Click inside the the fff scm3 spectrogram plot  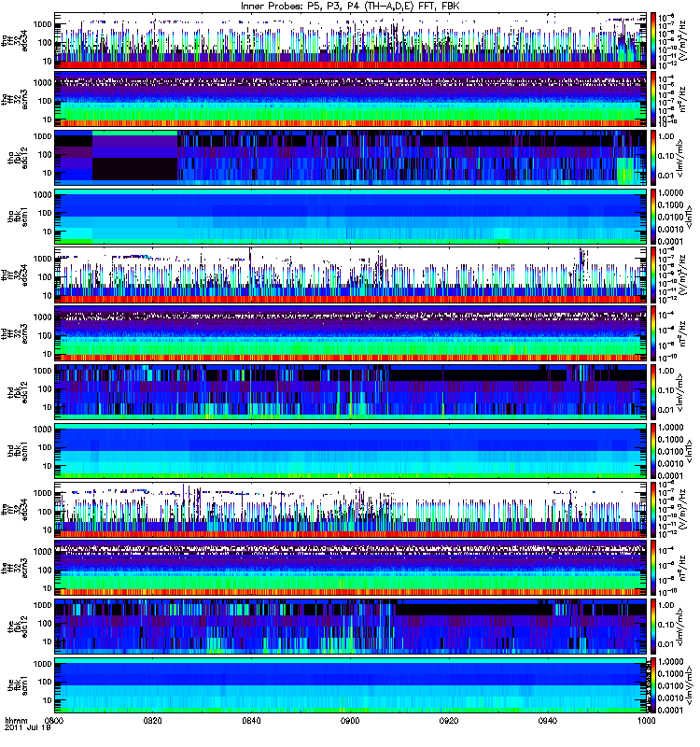point(350,568)
